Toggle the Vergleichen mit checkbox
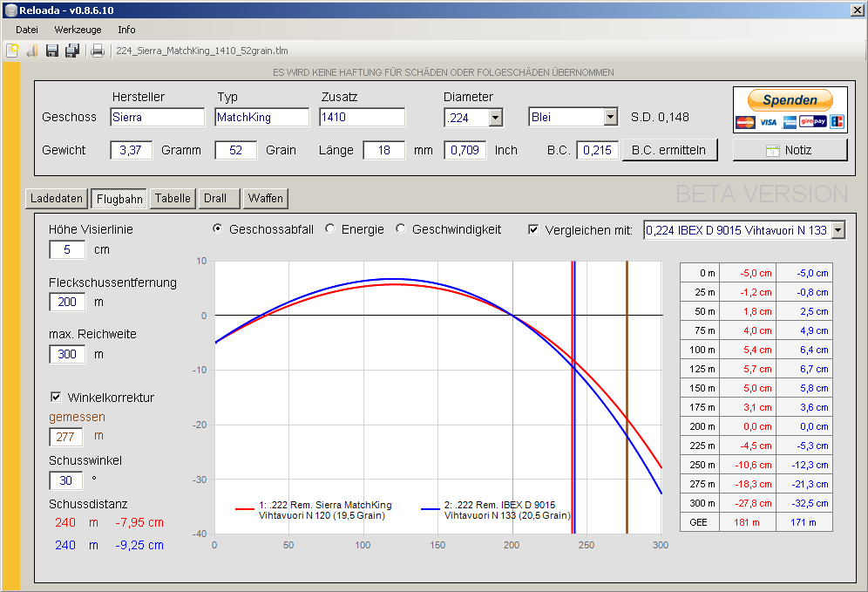 tap(533, 229)
